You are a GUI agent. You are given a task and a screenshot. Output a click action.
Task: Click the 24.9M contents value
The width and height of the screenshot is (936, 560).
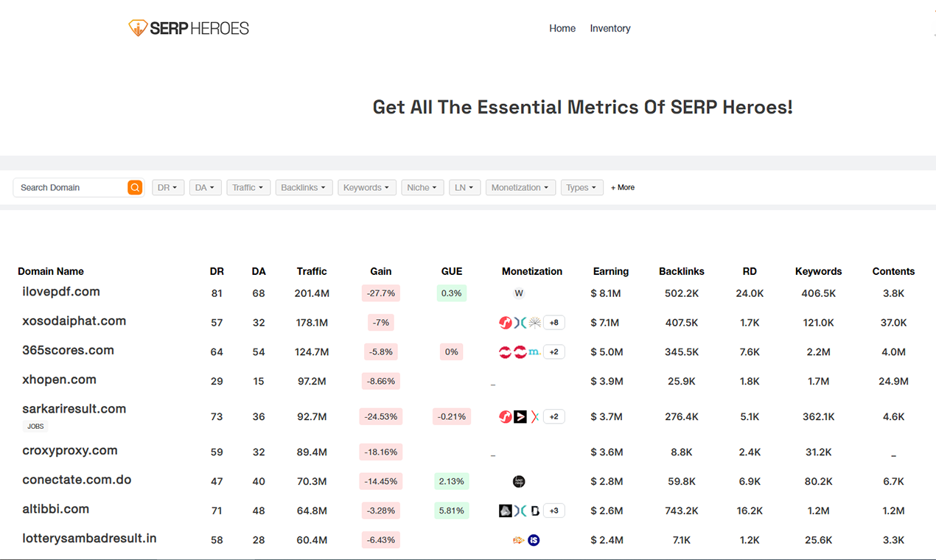coord(893,382)
